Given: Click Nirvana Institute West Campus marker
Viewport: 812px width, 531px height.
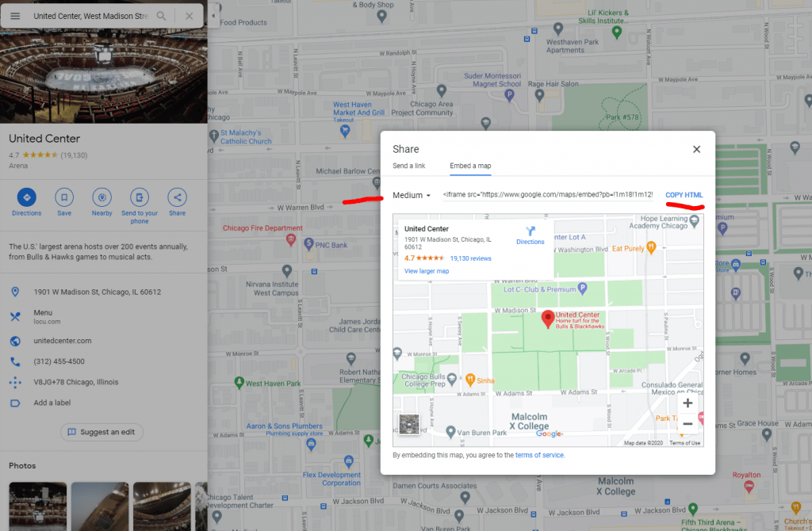Looking at the screenshot, I should [x=286, y=270].
